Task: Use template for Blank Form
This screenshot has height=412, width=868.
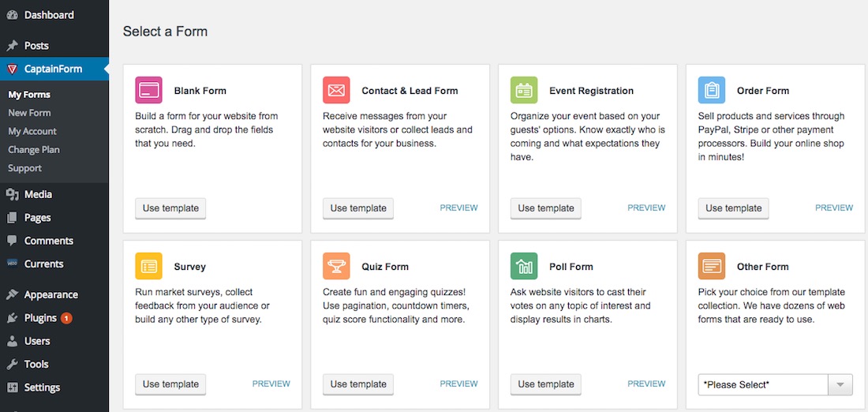Action: (170, 208)
